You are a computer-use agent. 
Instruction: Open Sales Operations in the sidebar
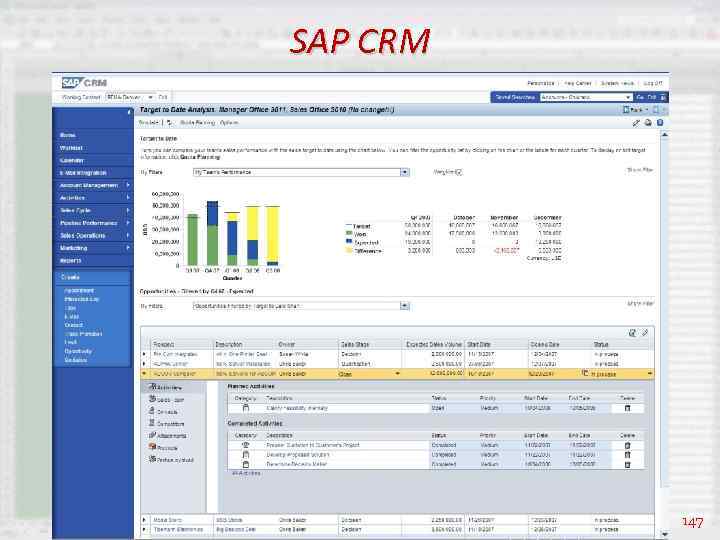pos(83,236)
